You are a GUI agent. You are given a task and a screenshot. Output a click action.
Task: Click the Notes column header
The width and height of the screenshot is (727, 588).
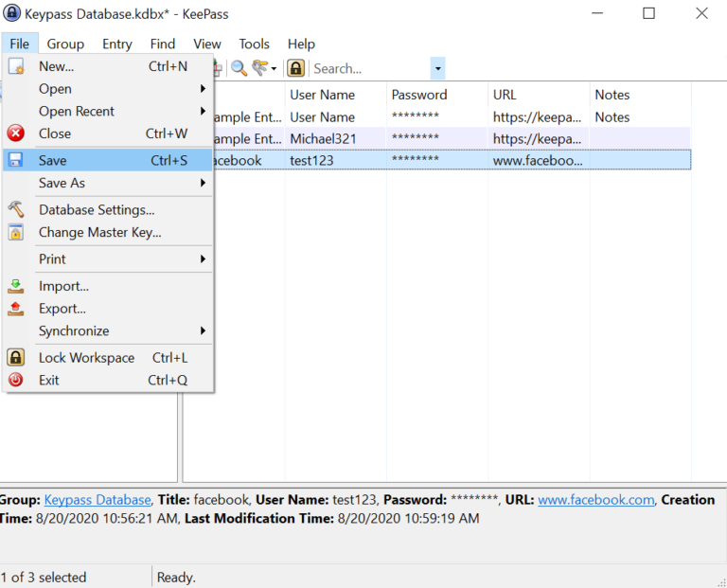[x=640, y=95]
